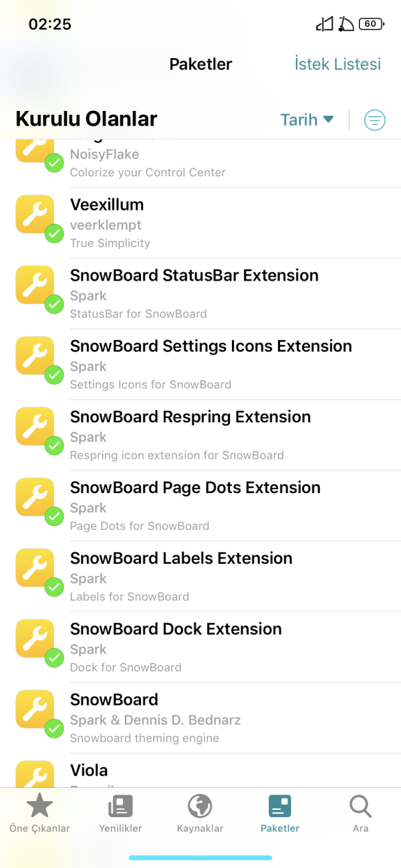Tap SnowBoard Respring Extension package icon
This screenshot has width=401, height=868.
point(35,426)
